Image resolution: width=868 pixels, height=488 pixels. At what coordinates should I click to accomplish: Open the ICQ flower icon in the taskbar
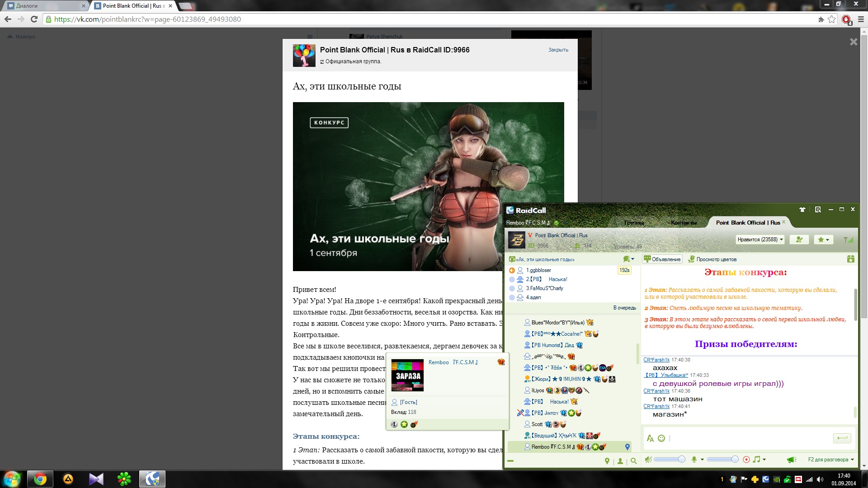(x=124, y=479)
